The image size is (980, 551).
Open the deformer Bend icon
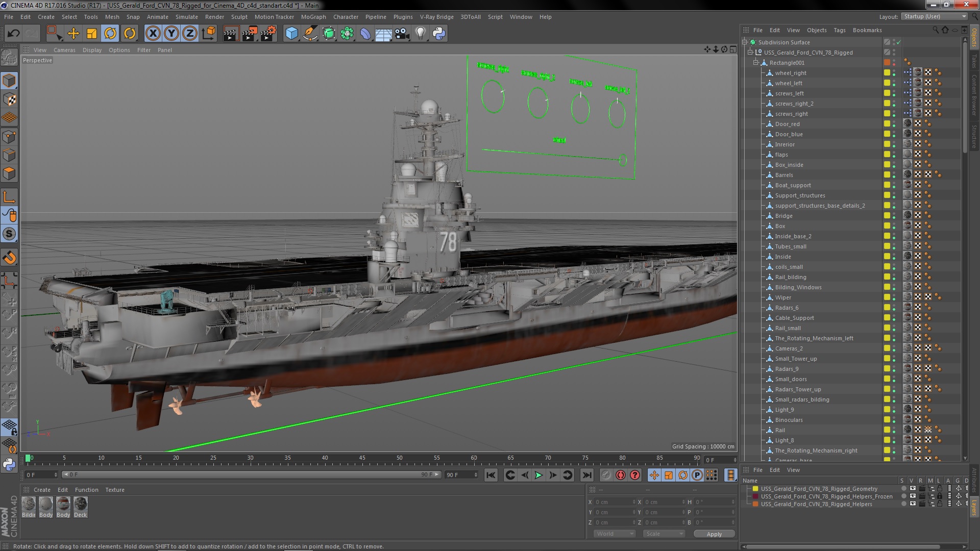pyautogui.click(x=365, y=34)
